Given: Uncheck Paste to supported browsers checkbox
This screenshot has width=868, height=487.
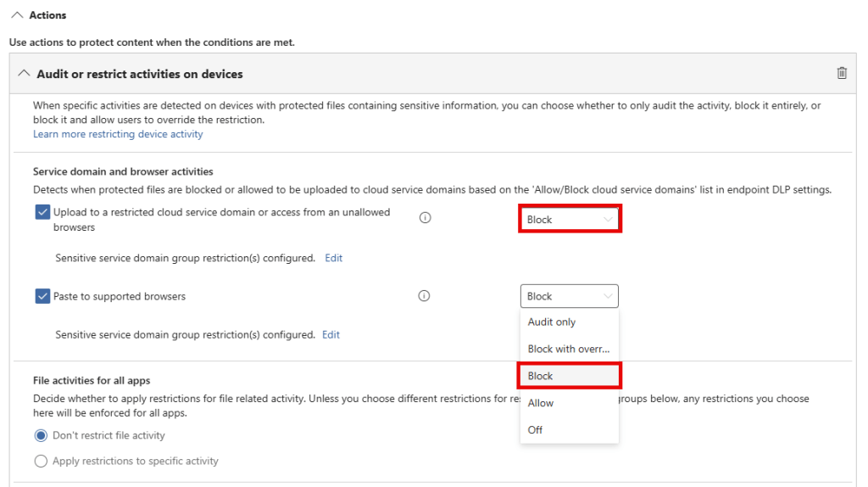Looking at the screenshot, I should coord(42,296).
